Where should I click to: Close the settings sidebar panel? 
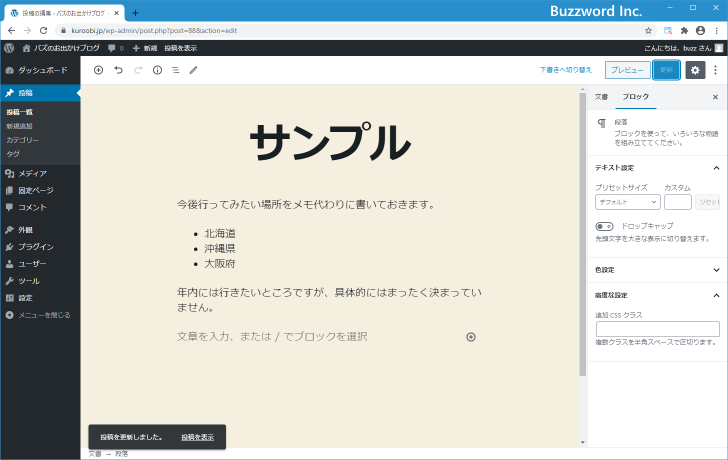[715, 96]
